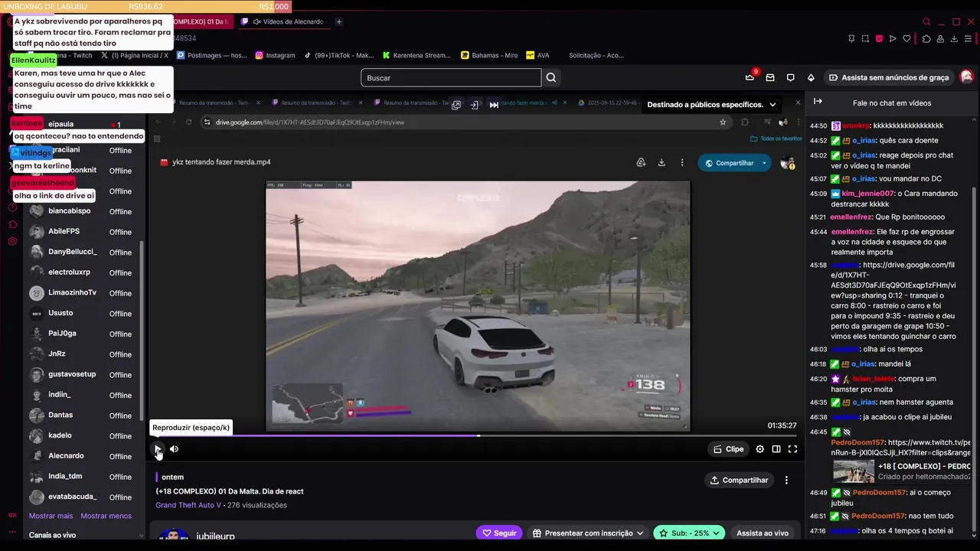
Task: Collapse the chat panel with the arrow icon
Action: [818, 102]
